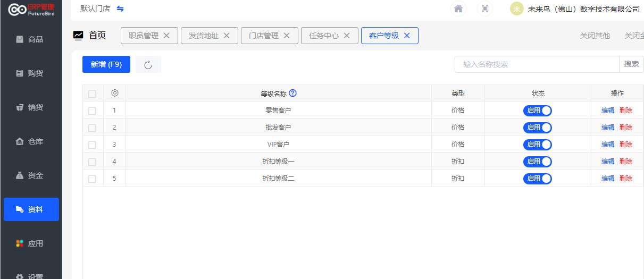Click the home icon in top bar
The width and height of the screenshot is (644, 279).
coord(458,9)
